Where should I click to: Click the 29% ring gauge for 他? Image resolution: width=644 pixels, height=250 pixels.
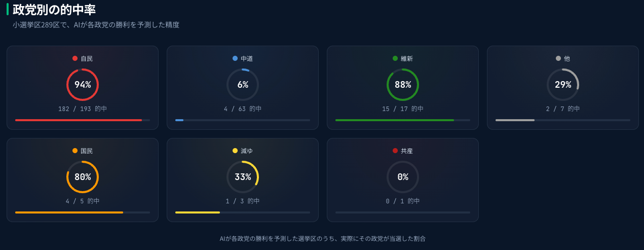[563, 85]
